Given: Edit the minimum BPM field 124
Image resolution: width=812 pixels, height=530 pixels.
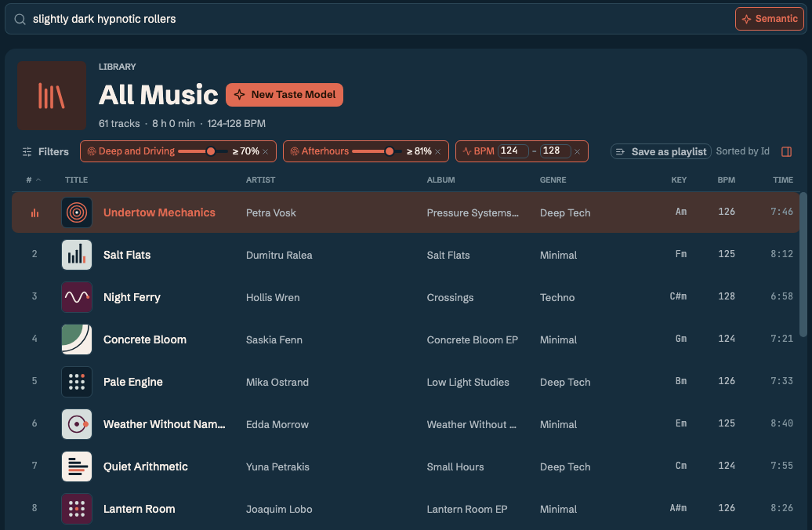Looking at the screenshot, I should tap(513, 151).
